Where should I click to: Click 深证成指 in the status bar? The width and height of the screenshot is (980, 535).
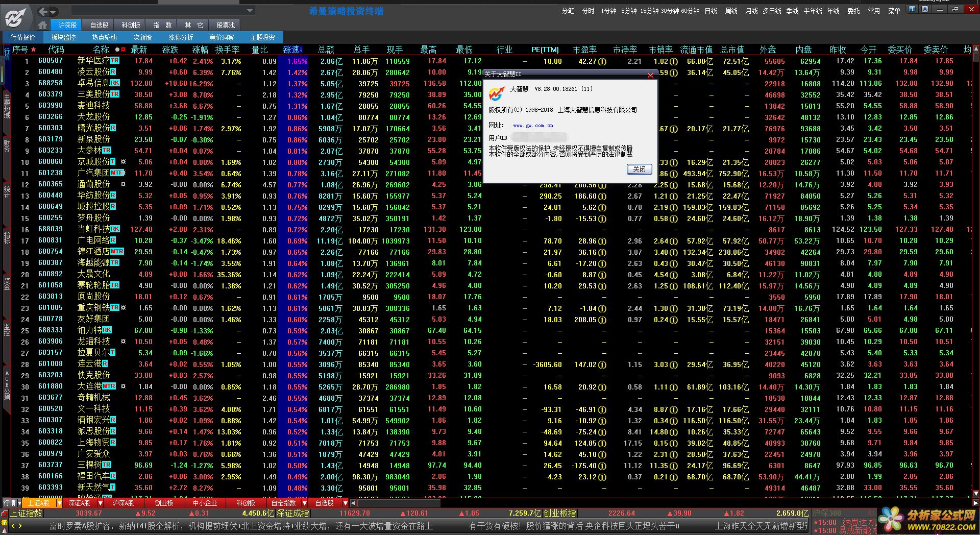293,514
